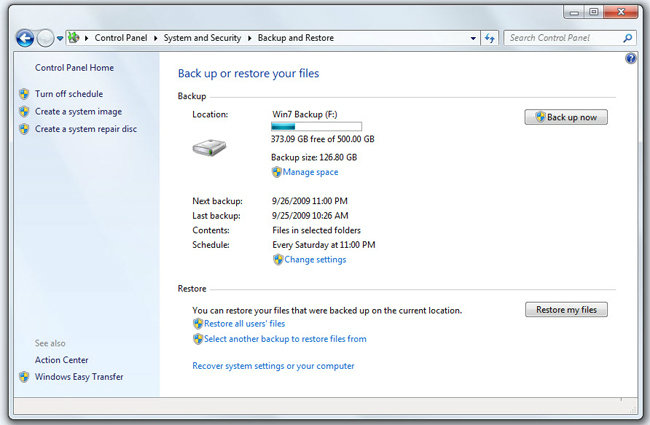Screen dimensions: 650x425
Task: Click 'Every Saturday at 11:00 PM' text
Action: point(324,245)
